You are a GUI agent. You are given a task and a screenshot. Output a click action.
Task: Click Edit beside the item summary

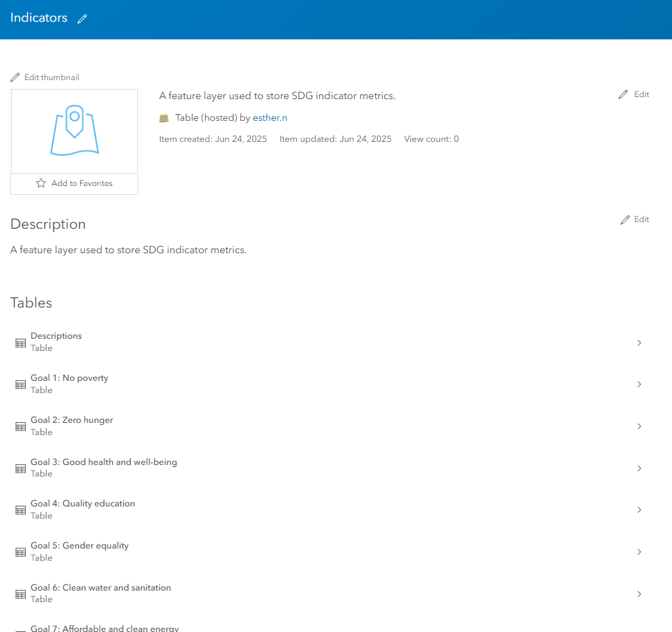pyautogui.click(x=634, y=94)
